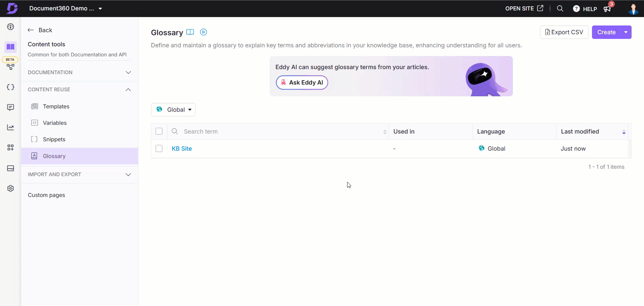Click the Ask Eddy AI button
Image resolution: width=644 pixels, height=306 pixels.
(x=302, y=83)
